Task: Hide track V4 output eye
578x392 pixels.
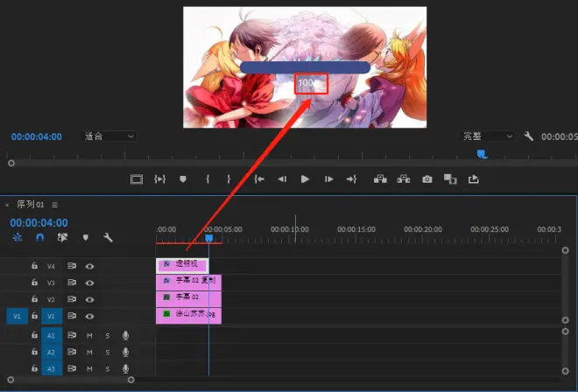Action: (x=89, y=266)
